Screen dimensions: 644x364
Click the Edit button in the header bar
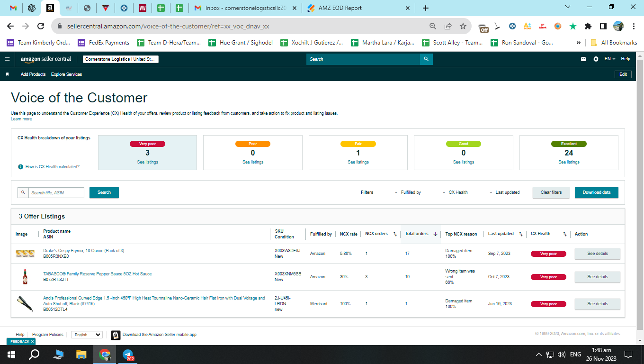(623, 74)
